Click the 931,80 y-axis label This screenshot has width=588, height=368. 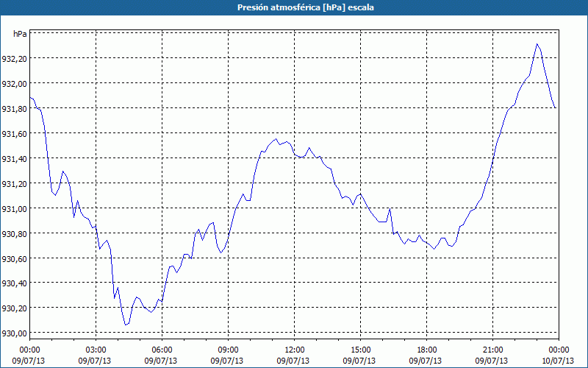[14, 108]
